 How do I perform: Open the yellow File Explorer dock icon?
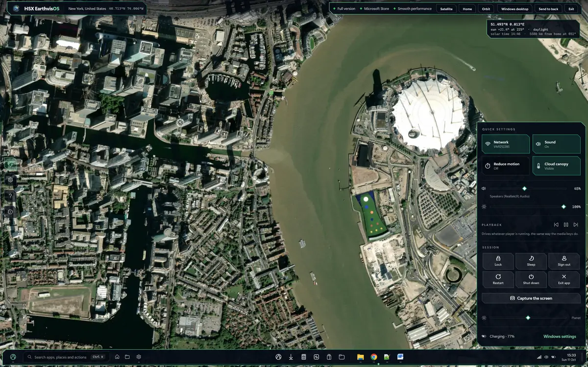pyautogui.click(x=361, y=357)
